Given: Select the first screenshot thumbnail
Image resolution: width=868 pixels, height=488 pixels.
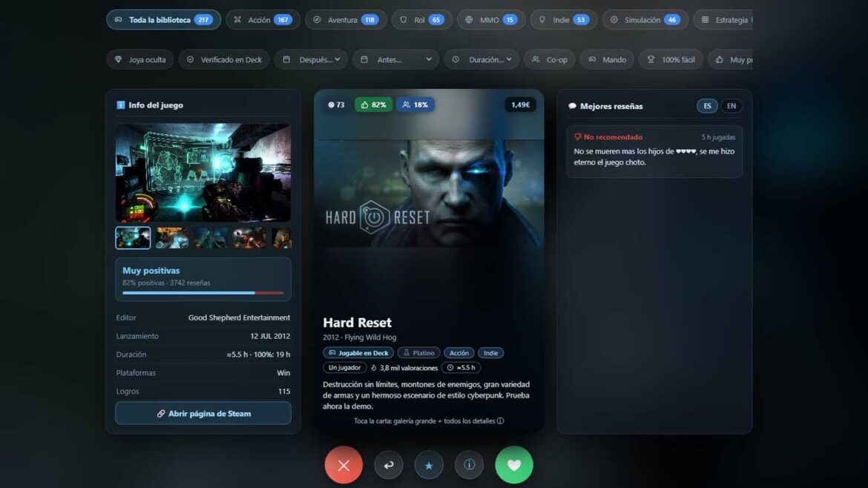Looking at the screenshot, I should 133,238.
